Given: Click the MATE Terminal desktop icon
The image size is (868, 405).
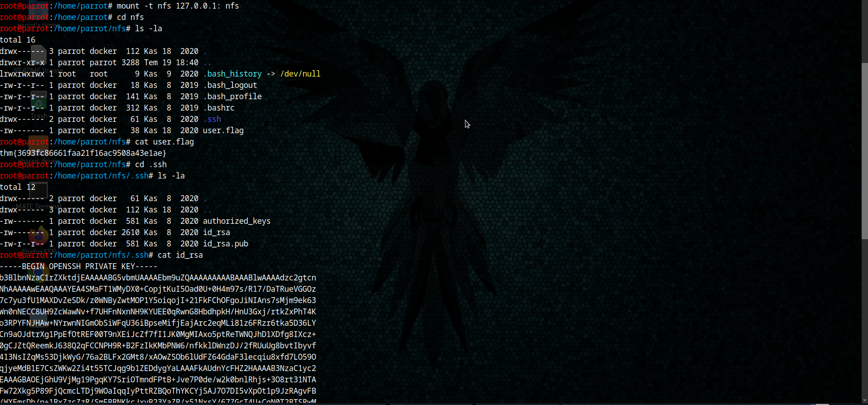Looking at the screenshot, I should pyautogui.click(x=38, y=191).
